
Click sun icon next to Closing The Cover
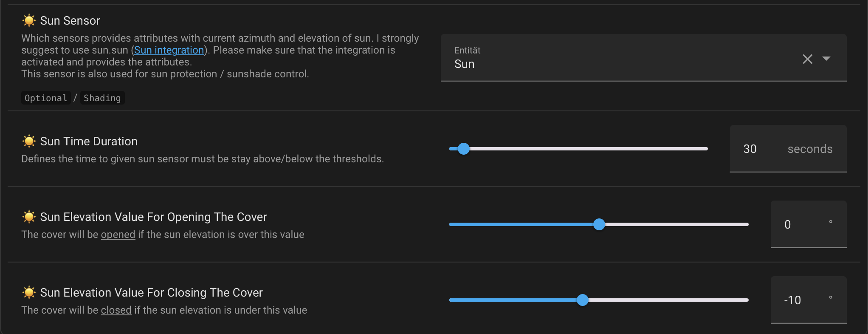[x=29, y=292]
